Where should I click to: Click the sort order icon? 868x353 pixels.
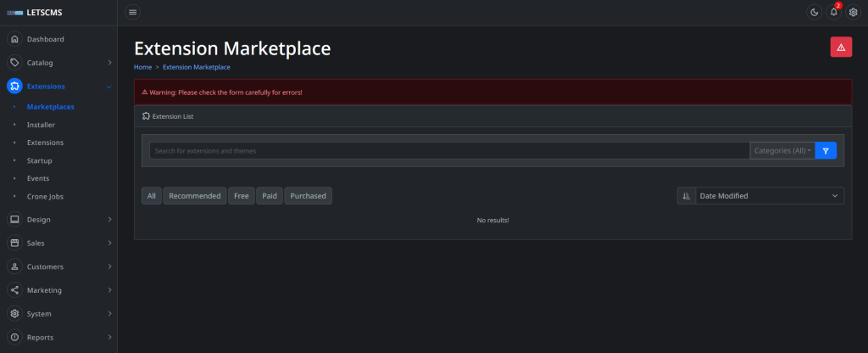(x=687, y=196)
